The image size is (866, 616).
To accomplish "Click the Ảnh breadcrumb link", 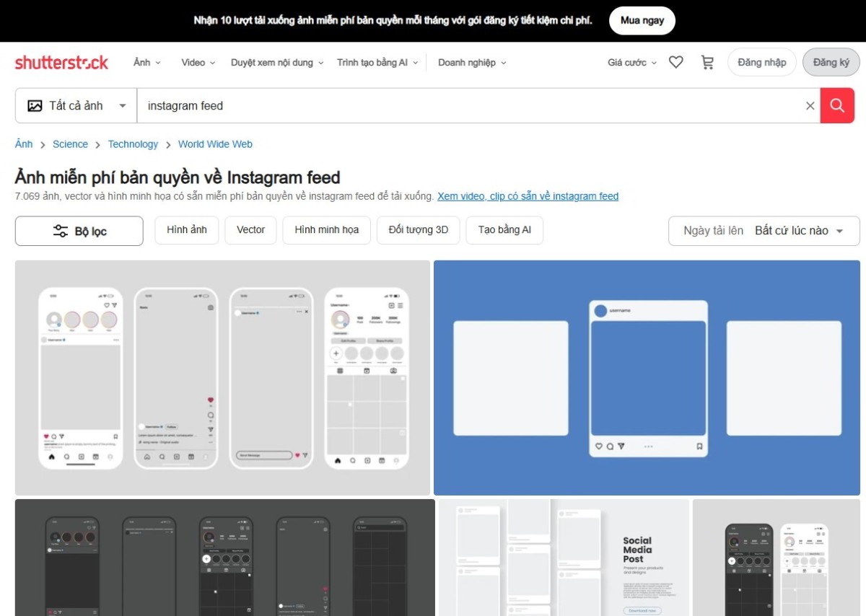I will 24,144.
